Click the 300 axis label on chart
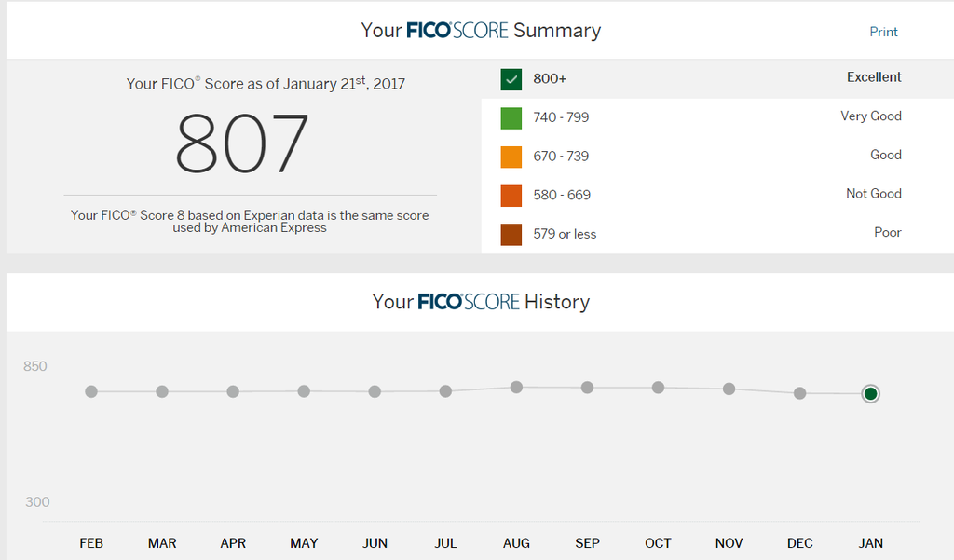Image resolution: width=954 pixels, height=560 pixels. 37,502
